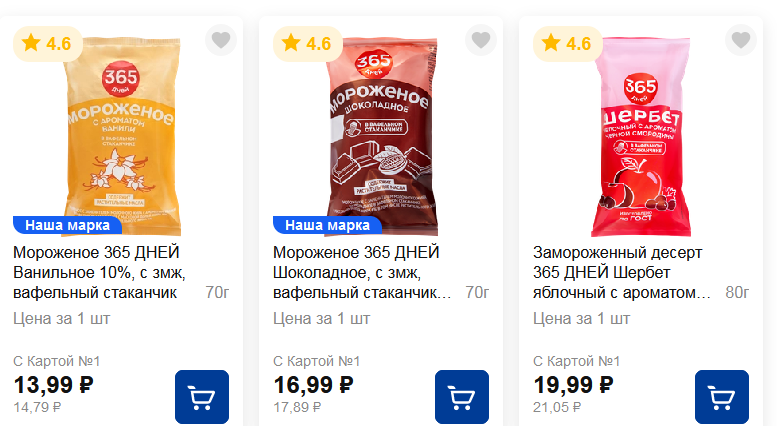This screenshot has width=777, height=426.
Task: Open rating 4.6 badge on chocolate ice cream
Action: pos(307,44)
